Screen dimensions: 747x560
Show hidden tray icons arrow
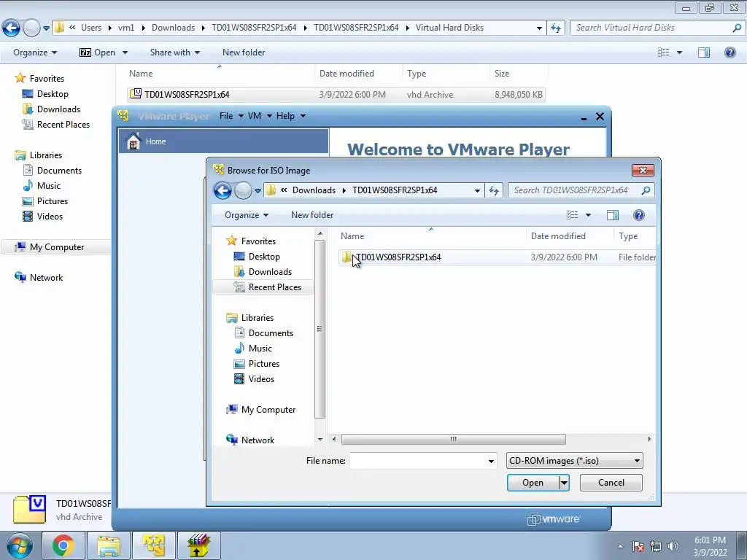pyautogui.click(x=620, y=547)
